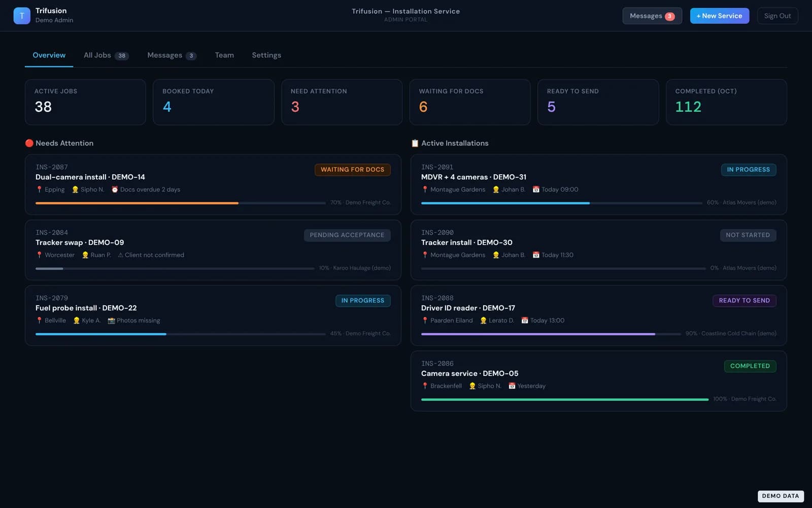The width and height of the screenshot is (812, 508).
Task: Open the Ready To Send stat card
Action: [598, 102]
